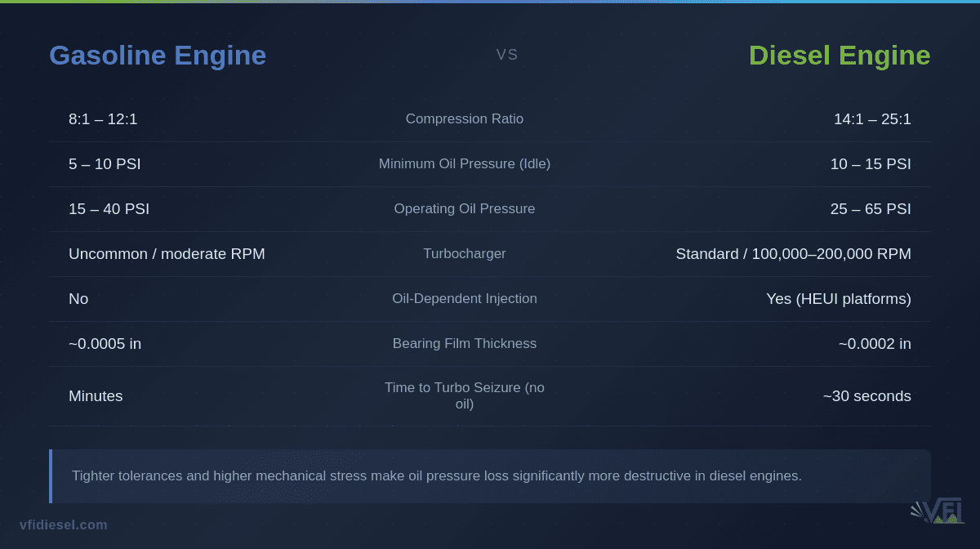980x549 pixels.
Task: Select the ~30 seconds cell
Action: pos(866,395)
